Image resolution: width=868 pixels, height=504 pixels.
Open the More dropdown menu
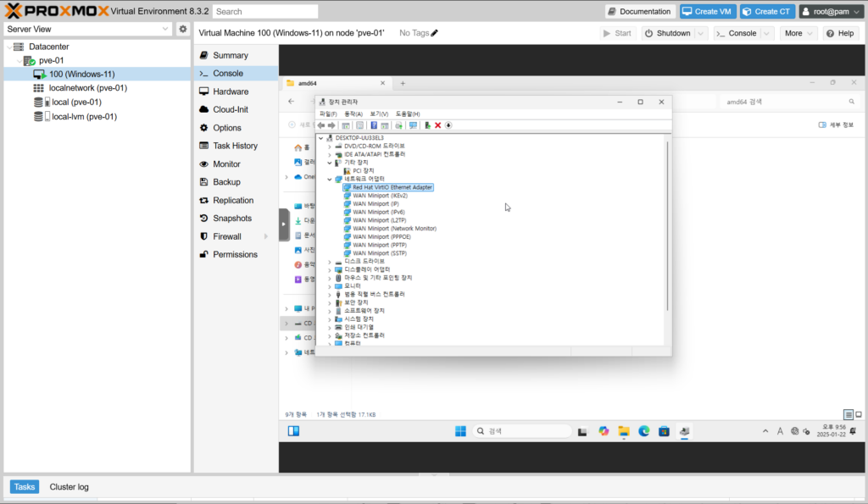click(x=798, y=33)
